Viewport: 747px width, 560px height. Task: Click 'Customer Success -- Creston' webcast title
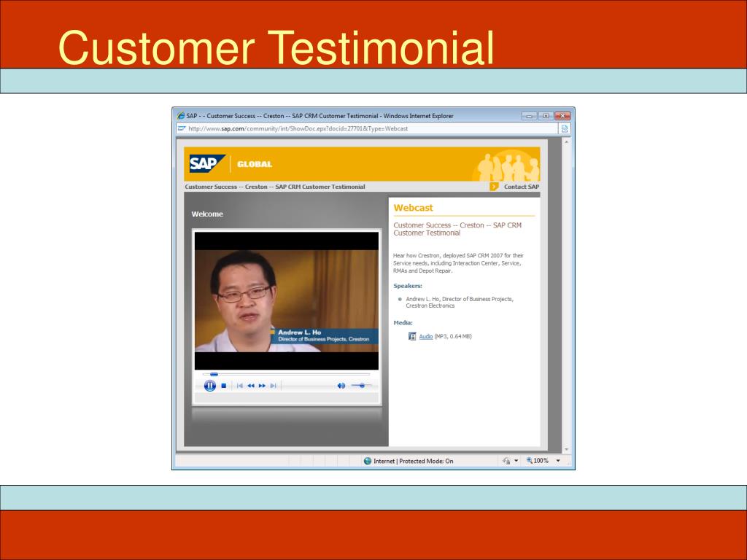point(457,229)
